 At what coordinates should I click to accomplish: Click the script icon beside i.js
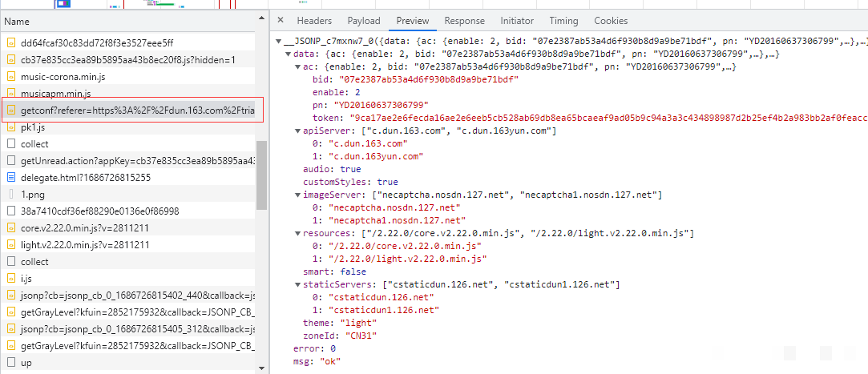(x=11, y=279)
